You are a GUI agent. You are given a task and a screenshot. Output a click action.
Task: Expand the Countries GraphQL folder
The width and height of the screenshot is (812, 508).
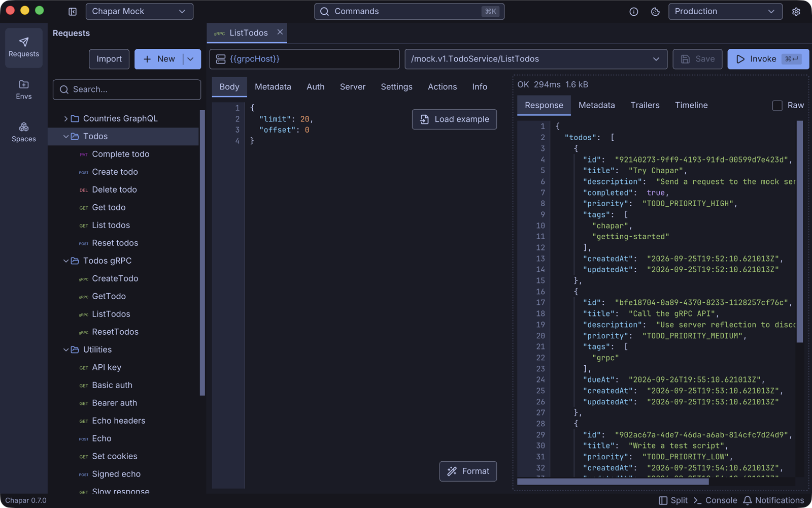click(x=66, y=118)
